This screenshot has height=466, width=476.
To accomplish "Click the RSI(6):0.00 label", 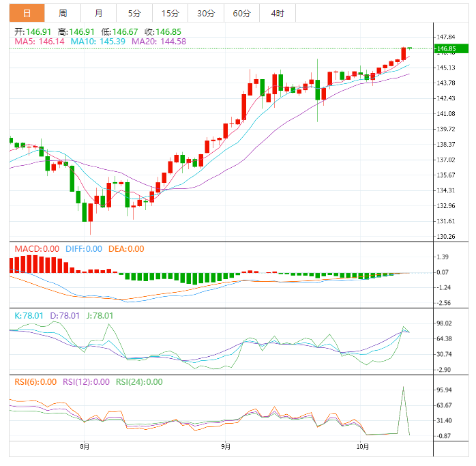I will (35, 382).
